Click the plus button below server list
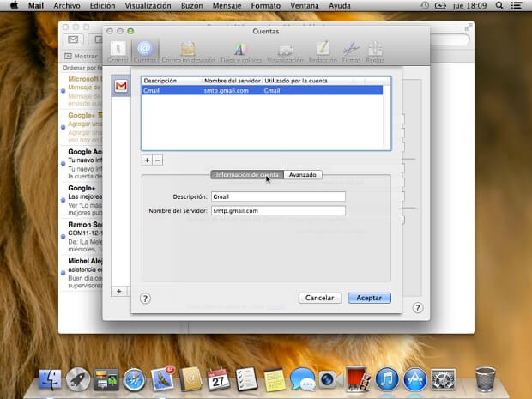 point(147,160)
